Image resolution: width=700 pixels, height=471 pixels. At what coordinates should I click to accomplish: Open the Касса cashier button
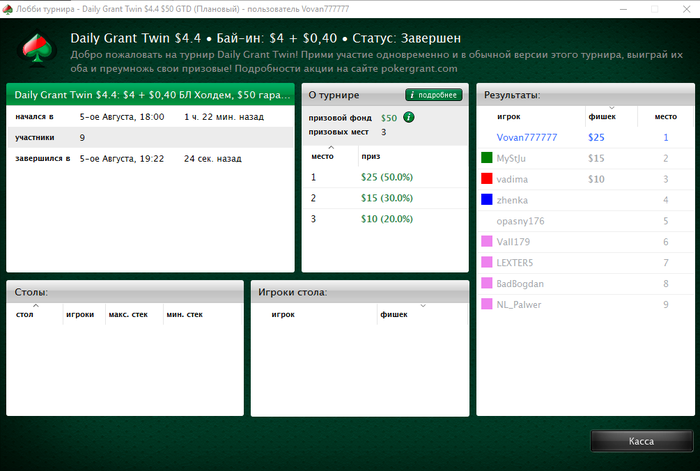click(x=642, y=441)
